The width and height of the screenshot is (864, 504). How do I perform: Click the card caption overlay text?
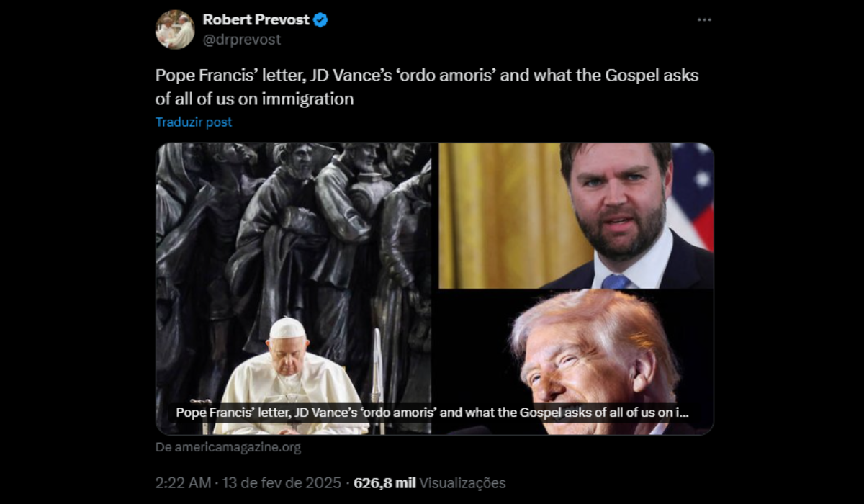tap(432, 413)
